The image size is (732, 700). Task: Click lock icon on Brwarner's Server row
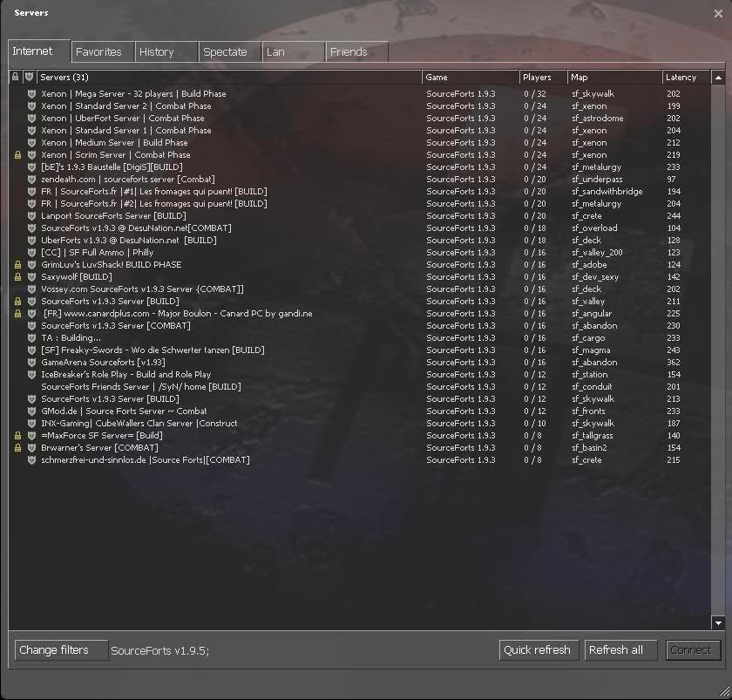[x=17, y=448]
